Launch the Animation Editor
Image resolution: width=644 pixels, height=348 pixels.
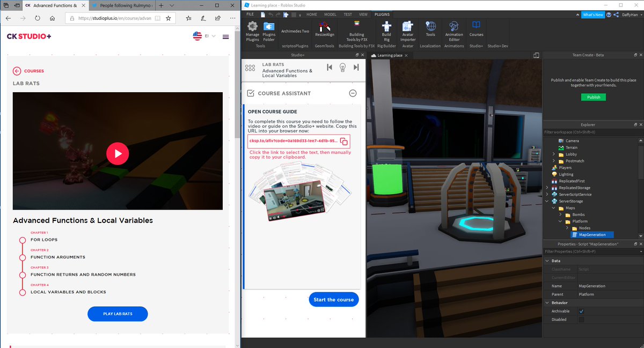coord(454,31)
